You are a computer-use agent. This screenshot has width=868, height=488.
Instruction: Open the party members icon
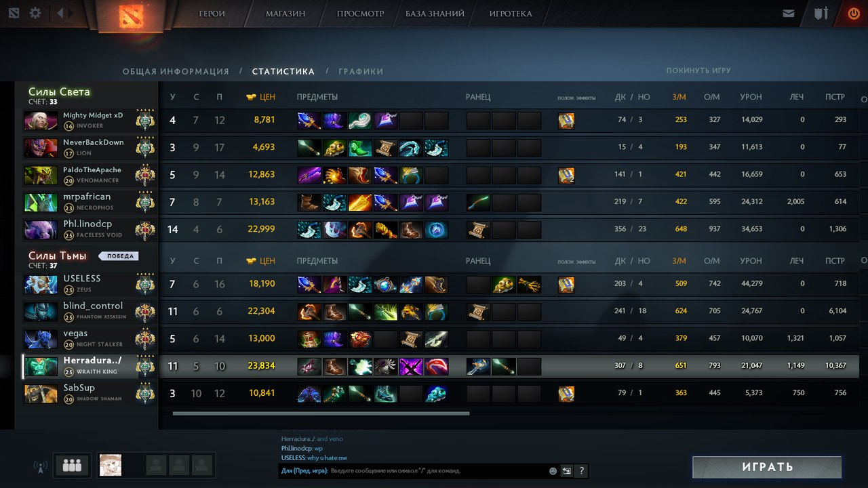[x=72, y=465]
